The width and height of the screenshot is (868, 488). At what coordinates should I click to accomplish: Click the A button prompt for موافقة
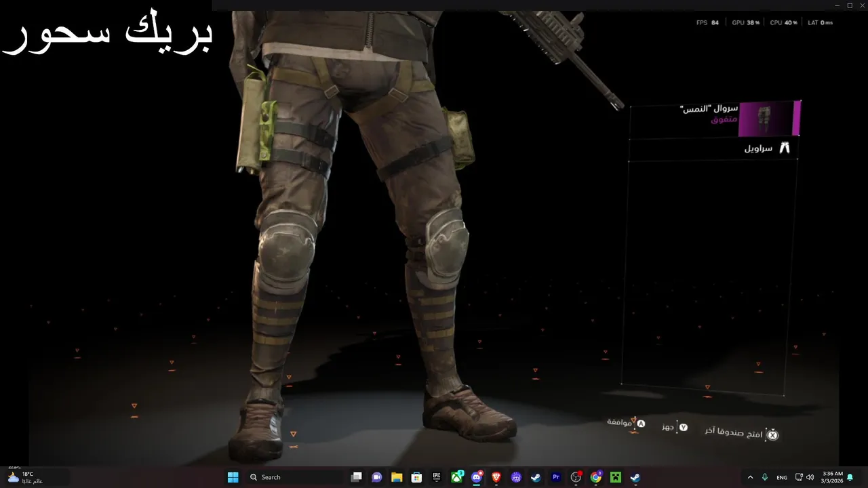click(641, 424)
